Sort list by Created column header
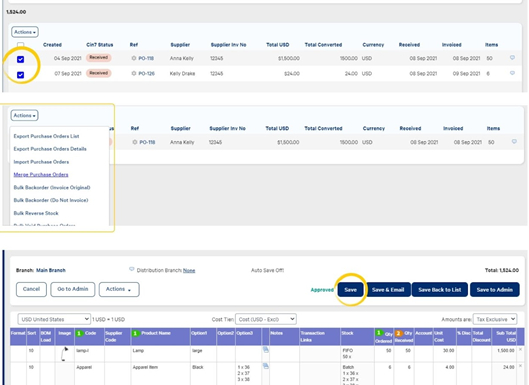 [x=52, y=45]
